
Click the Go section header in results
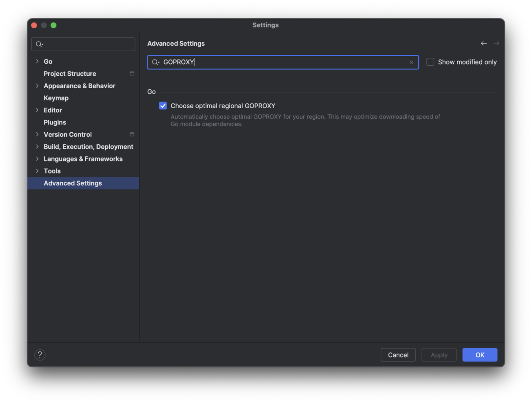[152, 92]
